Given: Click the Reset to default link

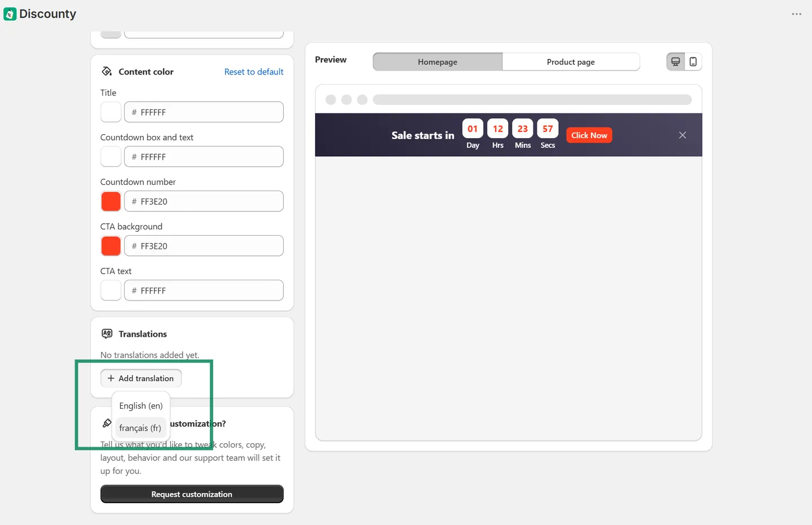Looking at the screenshot, I should pyautogui.click(x=254, y=72).
